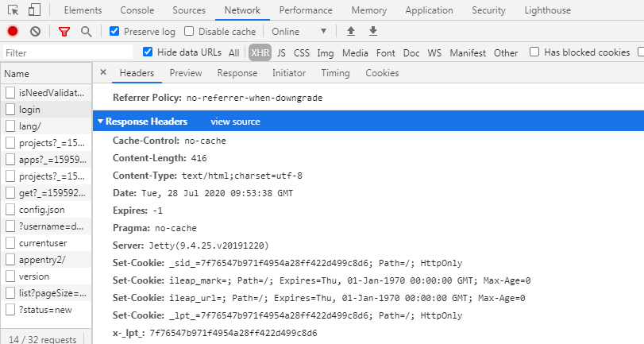
Task: Click the Filter text input field
Action: pyautogui.click(x=68, y=52)
